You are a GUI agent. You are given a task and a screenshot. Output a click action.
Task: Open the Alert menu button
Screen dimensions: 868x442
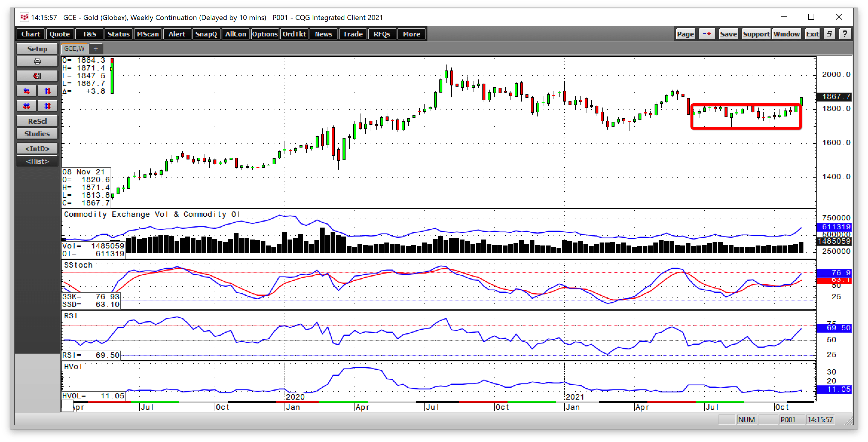click(177, 34)
